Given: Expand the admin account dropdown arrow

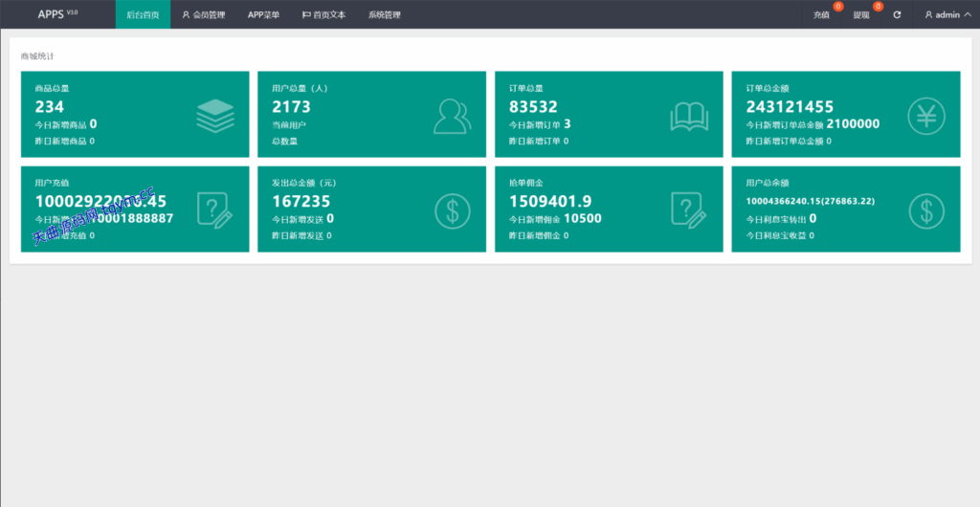Looking at the screenshot, I should 968,15.
